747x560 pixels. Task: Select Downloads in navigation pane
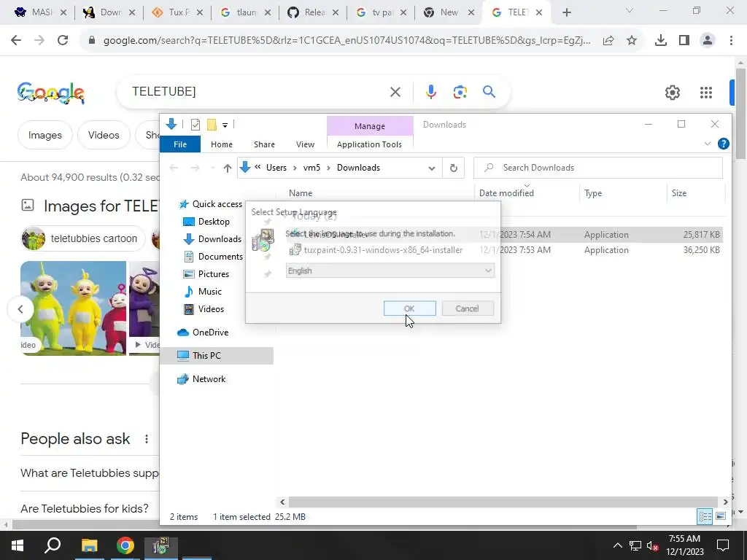220,239
